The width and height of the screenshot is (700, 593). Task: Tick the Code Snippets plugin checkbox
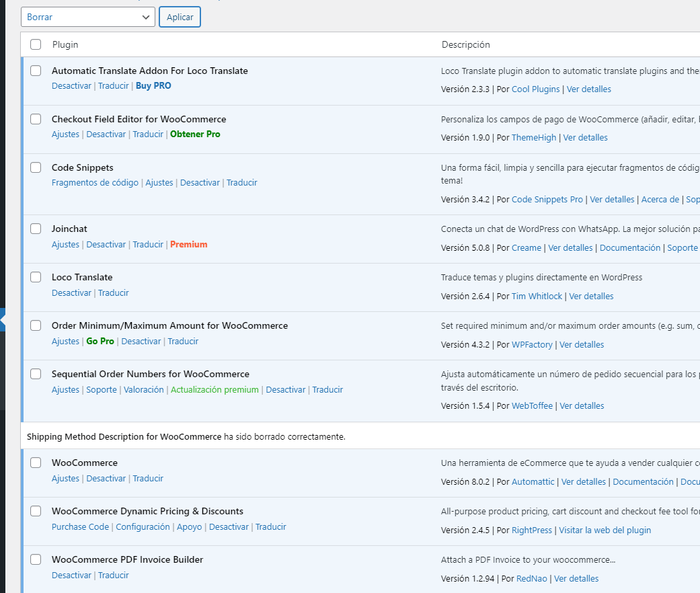[36, 168]
